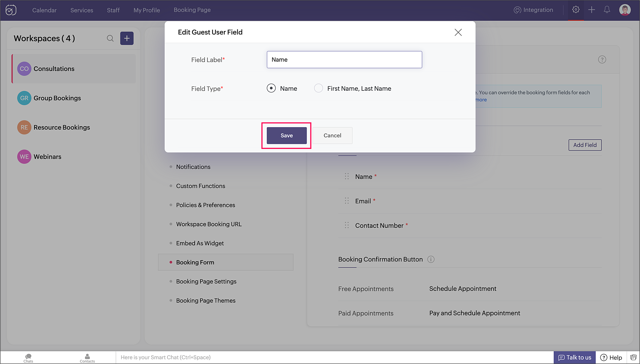The height and width of the screenshot is (364, 640).
Task: Save the guest user field
Action: [286, 136]
